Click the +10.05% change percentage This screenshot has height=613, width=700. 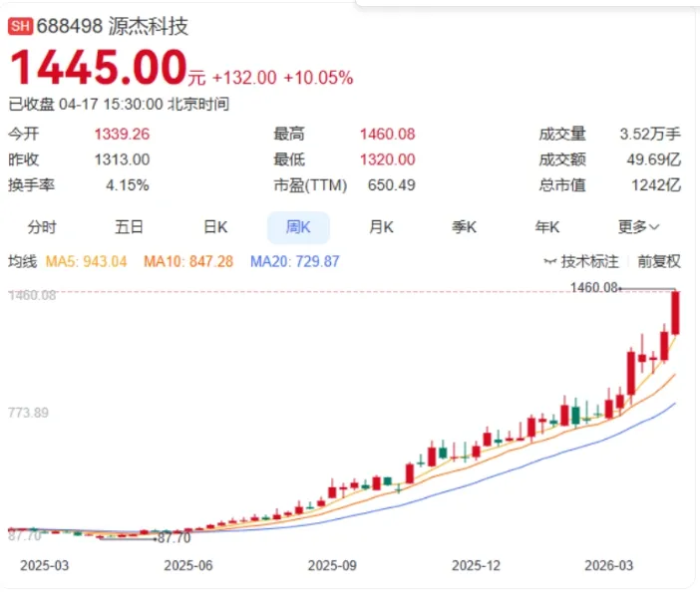pyautogui.click(x=318, y=78)
